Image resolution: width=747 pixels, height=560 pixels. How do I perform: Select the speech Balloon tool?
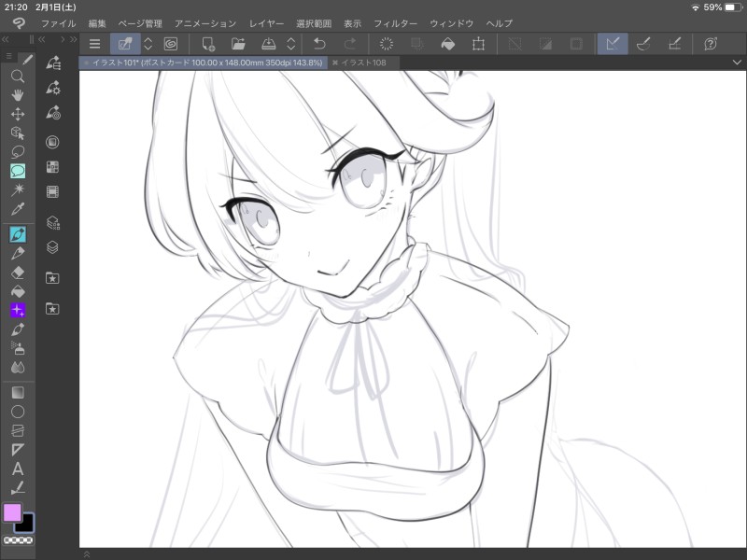[x=18, y=171]
